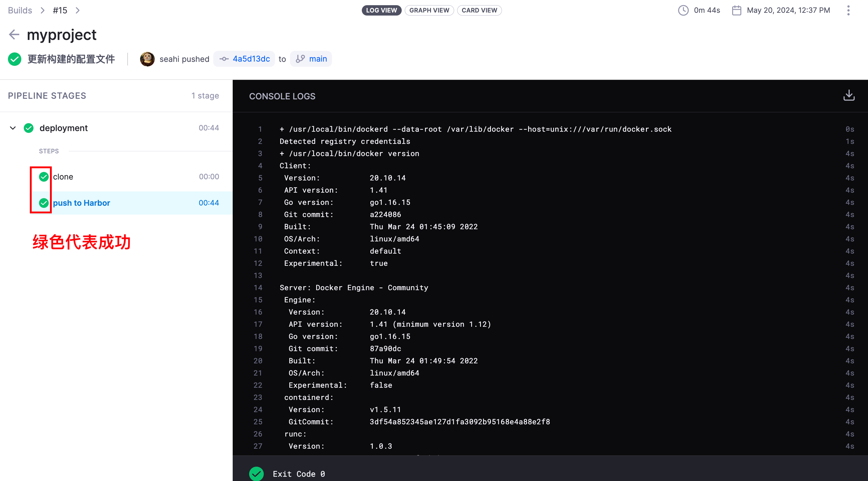This screenshot has height=481, width=868.
Task: Click log line Server: Docker Engine - Community
Action: coord(354,288)
